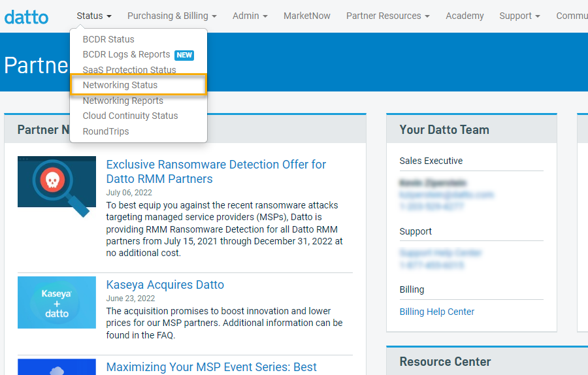Click the Kaseya + datto thumbnail

(57, 302)
